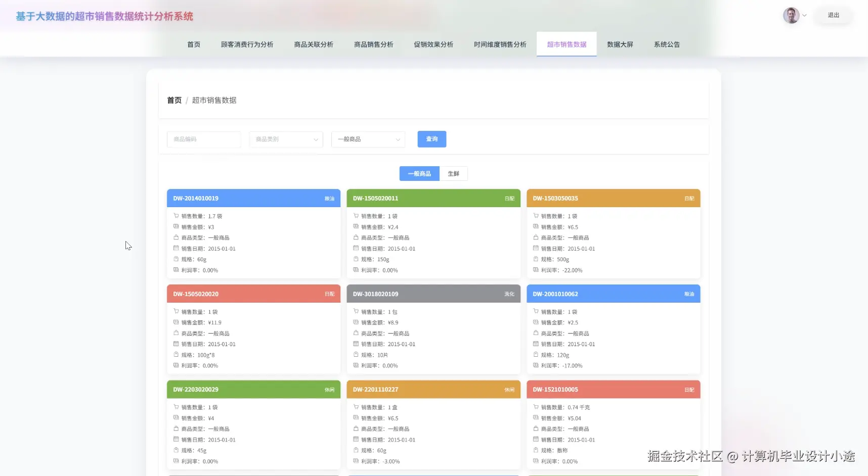
Task: Click the system title 基于大数据的超市销售数据统计分析系统
Action: 105,16
